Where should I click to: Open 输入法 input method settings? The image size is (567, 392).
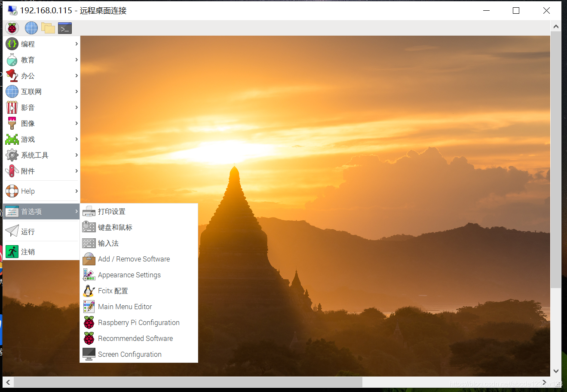coord(139,243)
